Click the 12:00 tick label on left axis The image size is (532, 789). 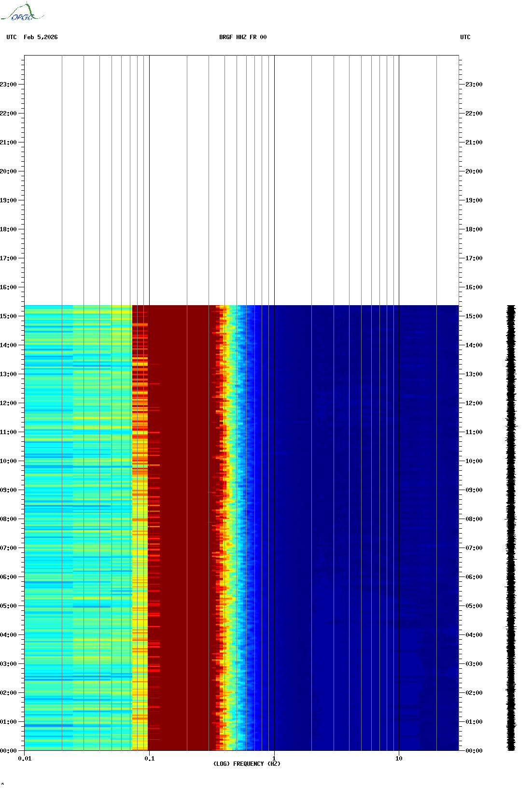[x=8, y=403]
